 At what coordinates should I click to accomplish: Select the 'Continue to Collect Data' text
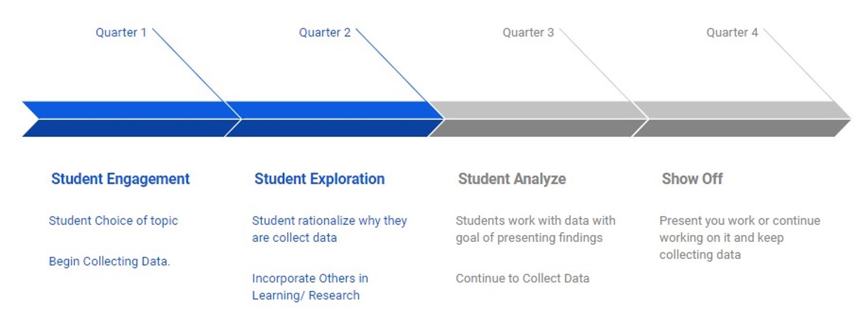[x=523, y=279]
